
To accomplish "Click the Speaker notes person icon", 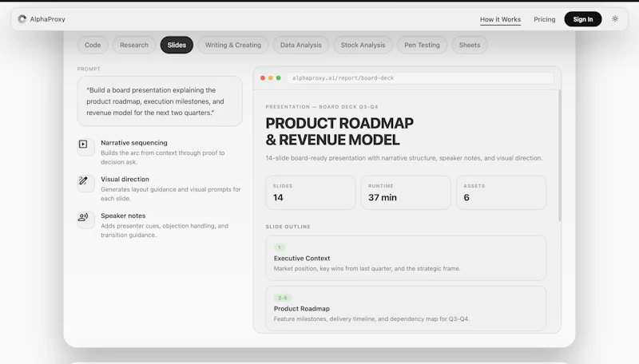I will (x=83, y=217).
